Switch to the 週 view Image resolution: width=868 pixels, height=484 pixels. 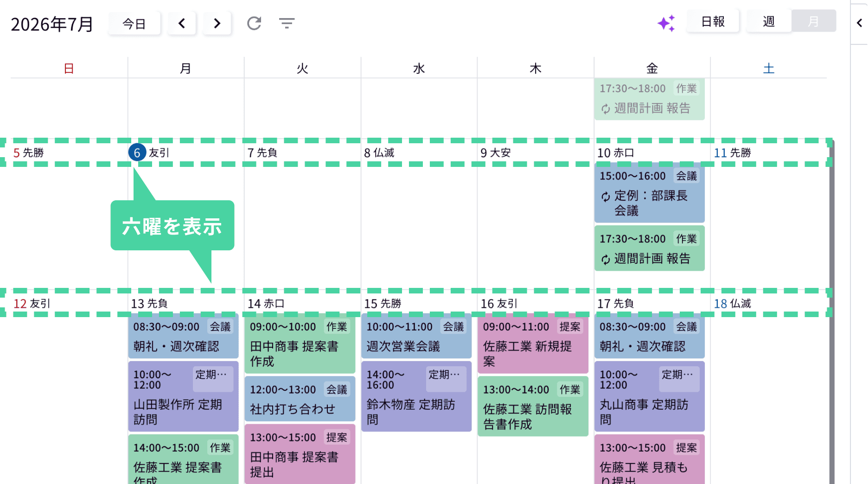pyautogui.click(x=768, y=21)
